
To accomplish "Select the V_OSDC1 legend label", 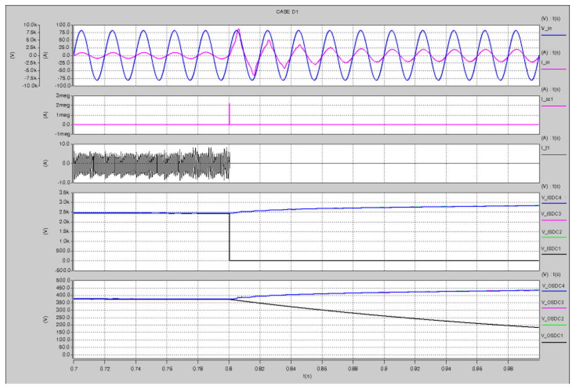I will click(x=552, y=336).
